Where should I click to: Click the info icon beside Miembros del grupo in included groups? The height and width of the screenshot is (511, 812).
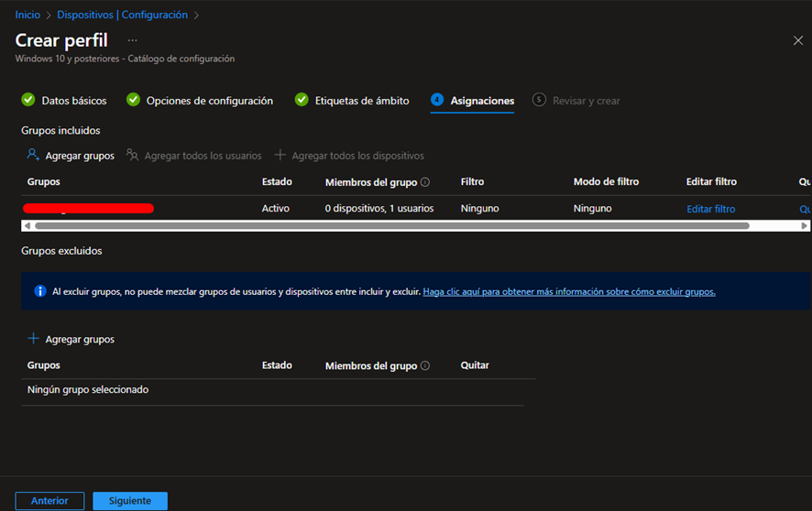(425, 182)
